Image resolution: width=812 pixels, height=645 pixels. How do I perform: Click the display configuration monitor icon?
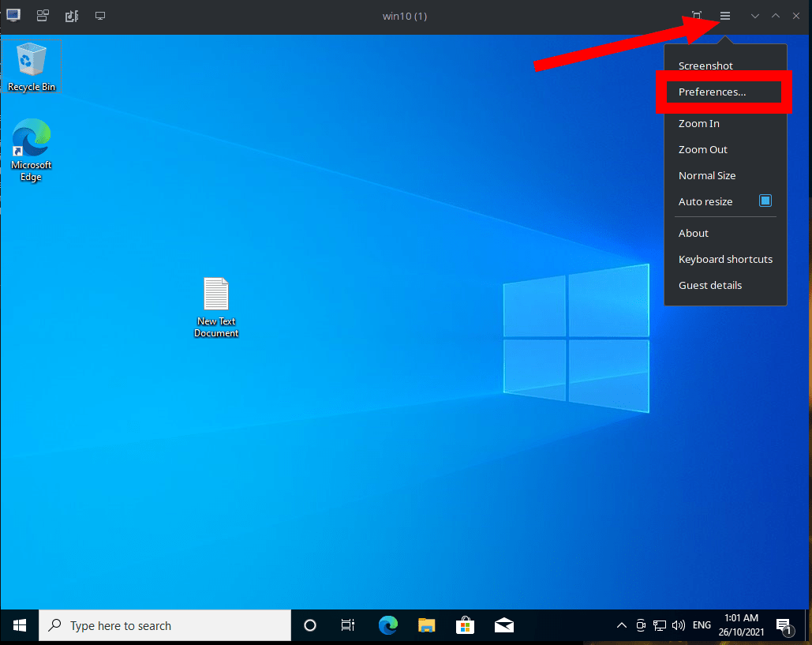100,16
